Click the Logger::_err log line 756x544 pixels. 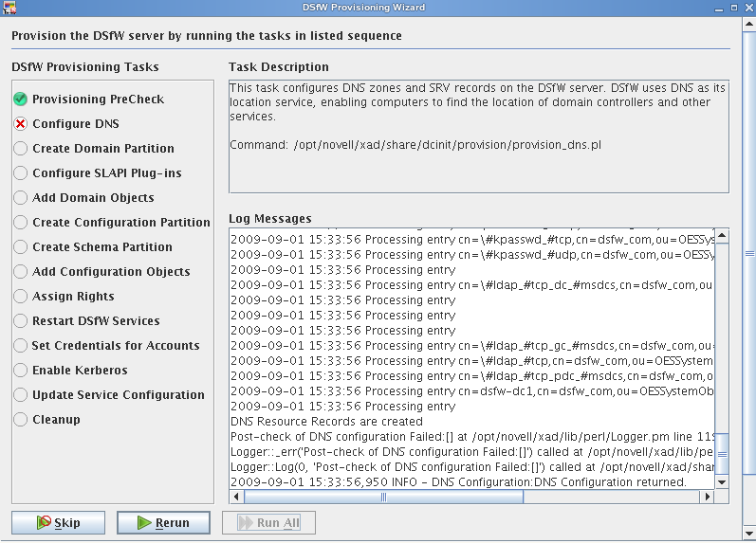472,452
